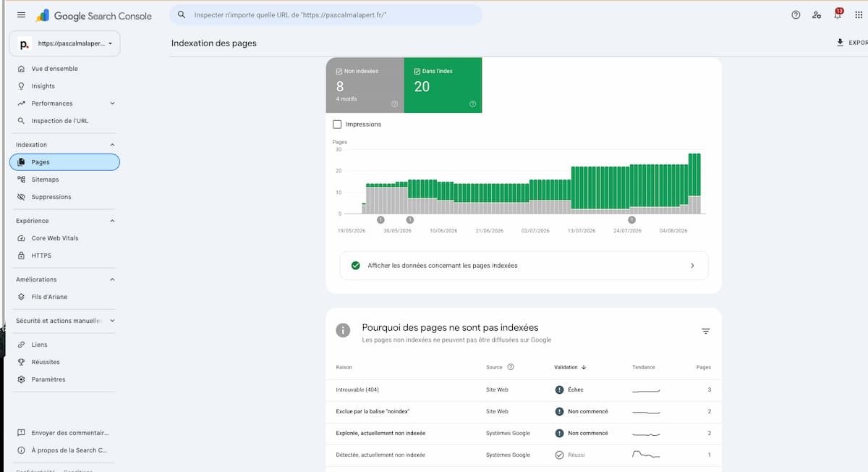Click annotation marker near 24/07/2026
The image size is (868, 472).
point(631,219)
